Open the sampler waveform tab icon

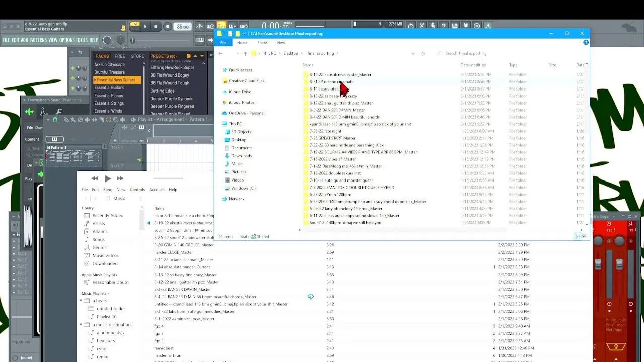(29, 111)
